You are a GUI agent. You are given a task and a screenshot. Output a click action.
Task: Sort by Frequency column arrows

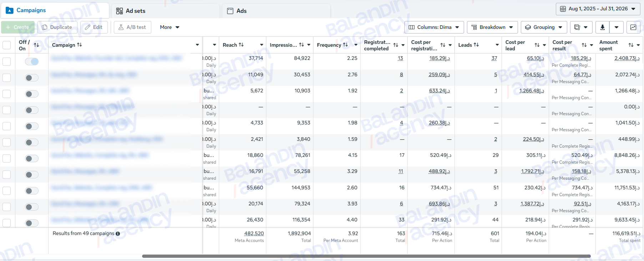click(x=345, y=45)
